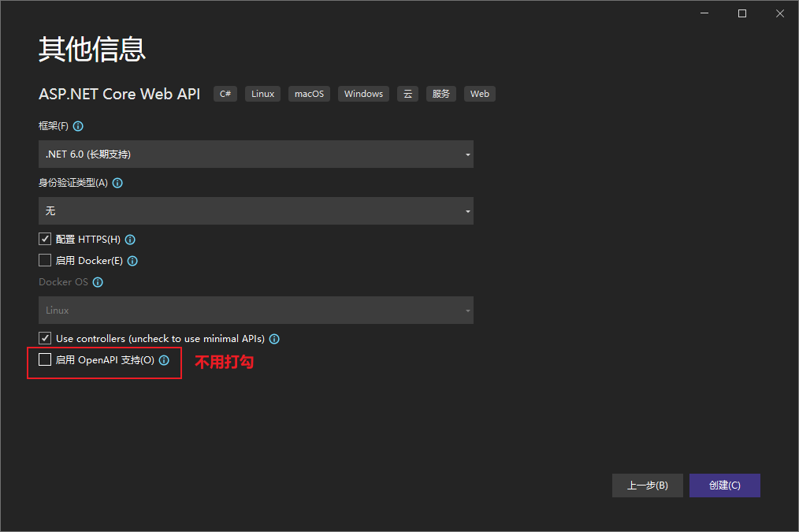Click the Linux platform tag
Viewport: 799px width, 532px height.
click(x=262, y=94)
